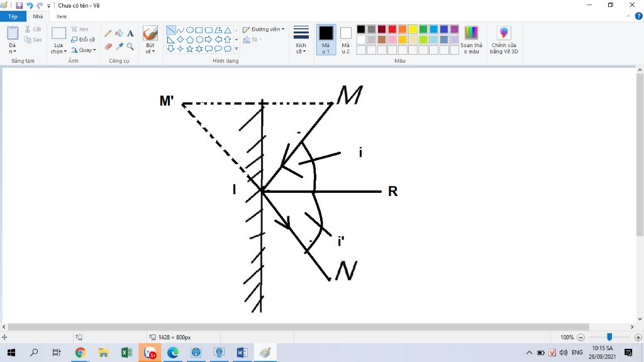Image resolution: width=644 pixels, height=362 pixels.
Task: Select Màu 2 background color box
Action: [346, 33]
